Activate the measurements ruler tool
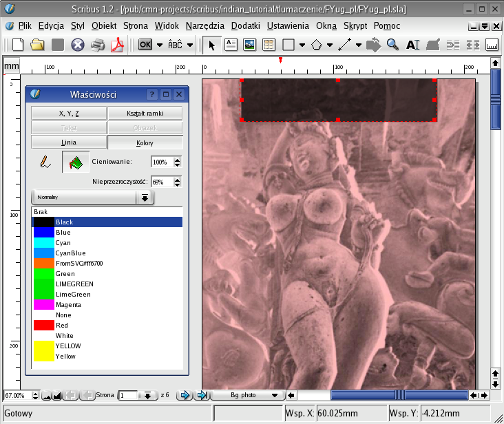This screenshot has width=504, height=424. pyautogui.click(x=492, y=45)
